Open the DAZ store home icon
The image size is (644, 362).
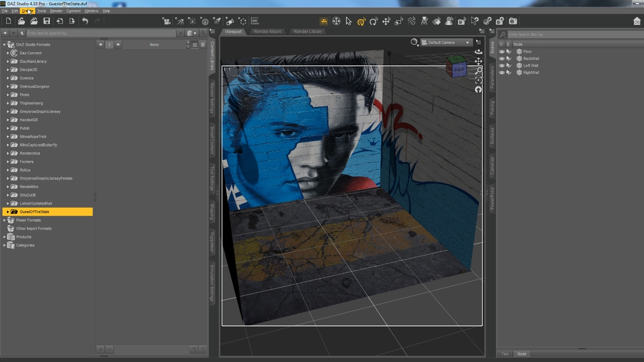pyautogui.click(x=637, y=21)
